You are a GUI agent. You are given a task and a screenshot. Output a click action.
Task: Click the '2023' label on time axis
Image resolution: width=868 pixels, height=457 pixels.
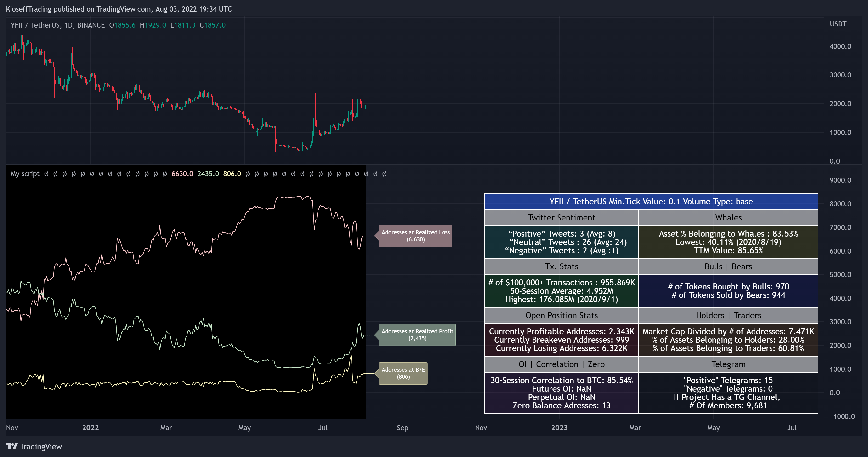coord(559,428)
